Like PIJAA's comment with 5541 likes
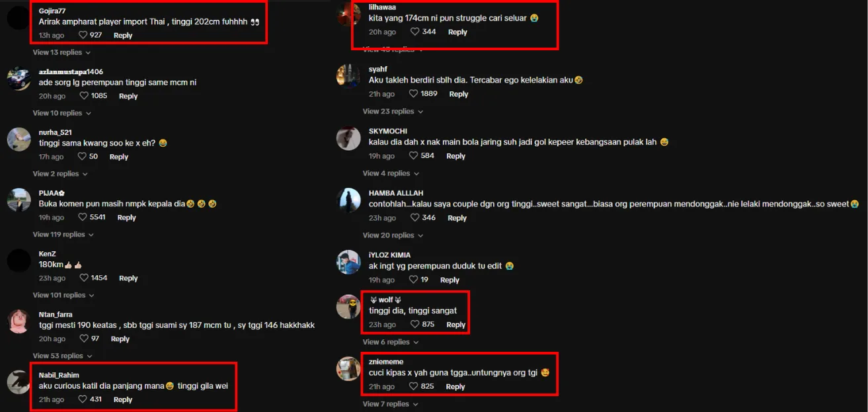 pyautogui.click(x=83, y=217)
